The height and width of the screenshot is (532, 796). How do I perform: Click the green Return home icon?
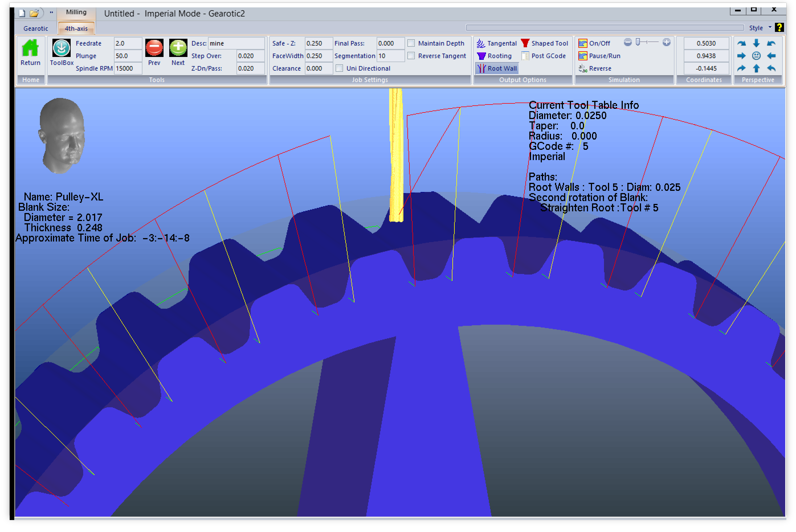tap(30, 48)
